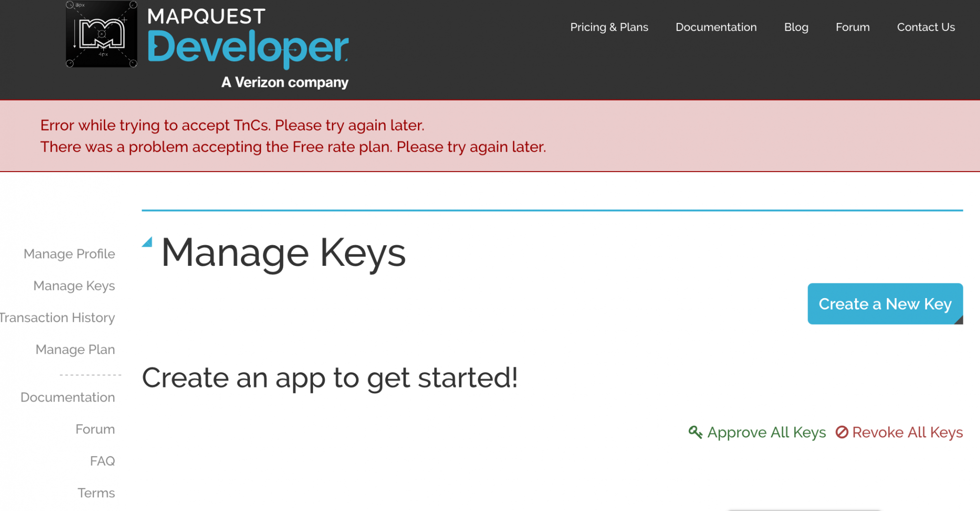This screenshot has height=511, width=980.
Task: Open Transaction History from the sidebar
Action: (x=57, y=317)
